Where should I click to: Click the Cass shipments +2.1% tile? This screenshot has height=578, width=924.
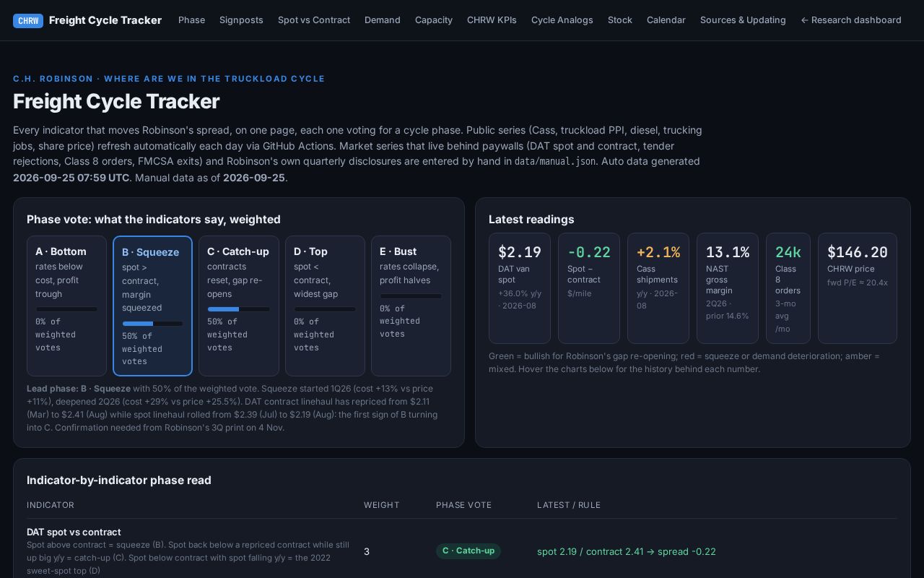(x=658, y=288)
